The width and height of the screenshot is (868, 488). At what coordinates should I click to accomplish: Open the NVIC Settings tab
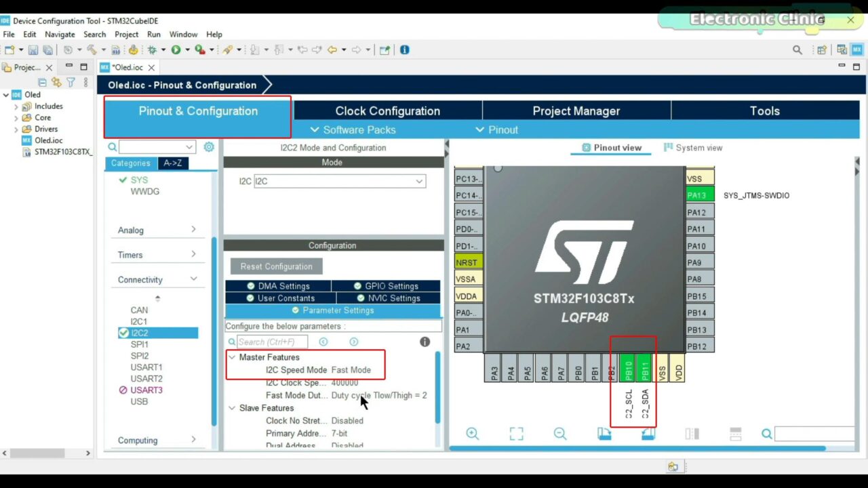tap(387, 298)
